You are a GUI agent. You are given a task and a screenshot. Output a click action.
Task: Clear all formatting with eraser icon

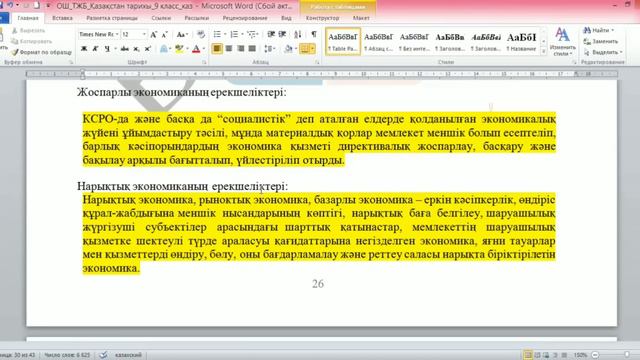pos(201,35)
